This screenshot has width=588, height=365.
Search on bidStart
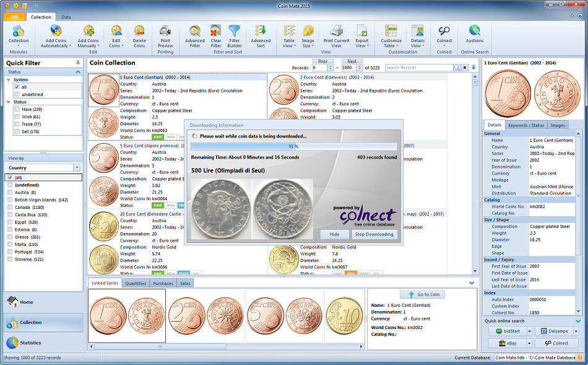tap(508, 331)
